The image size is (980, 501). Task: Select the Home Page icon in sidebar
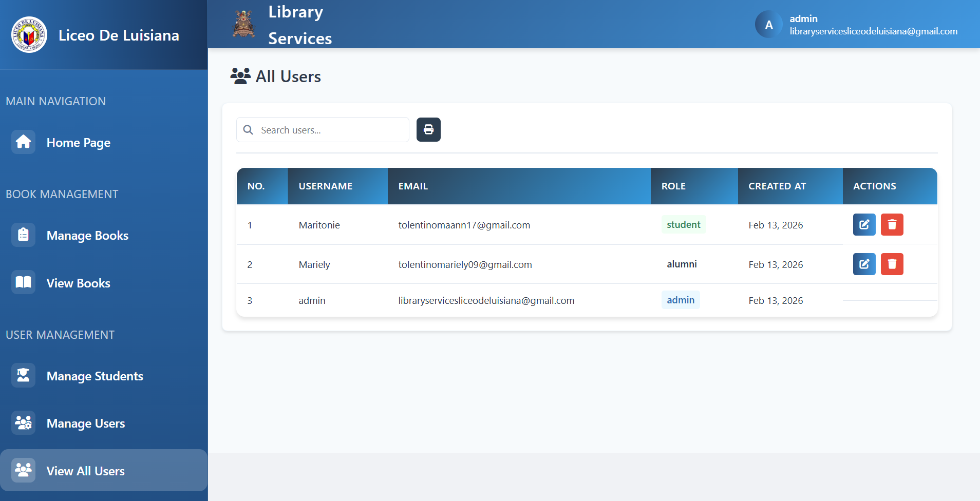click(x=23, y=142)
